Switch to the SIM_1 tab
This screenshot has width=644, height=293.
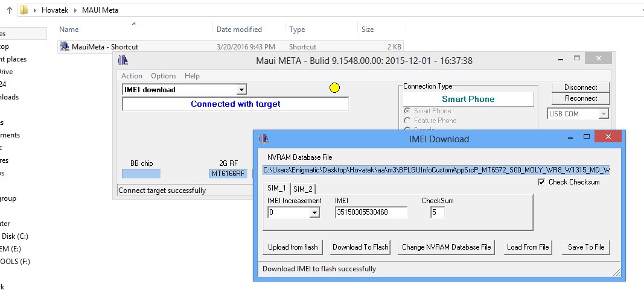(276, 188)
